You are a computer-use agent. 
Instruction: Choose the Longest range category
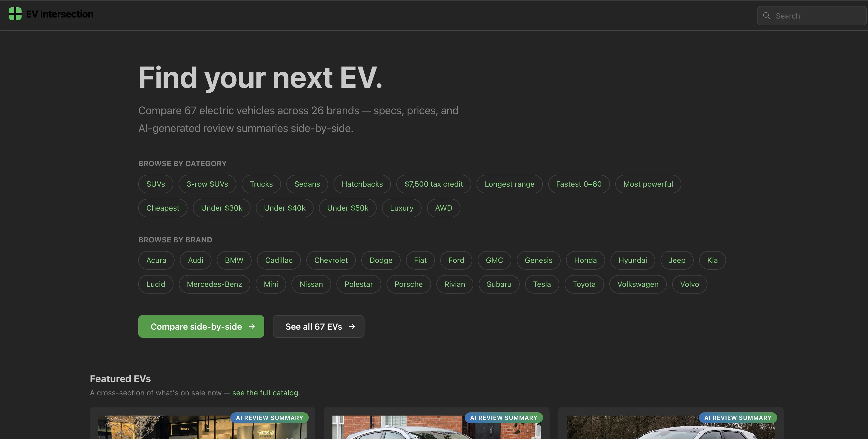pos(509,184)
